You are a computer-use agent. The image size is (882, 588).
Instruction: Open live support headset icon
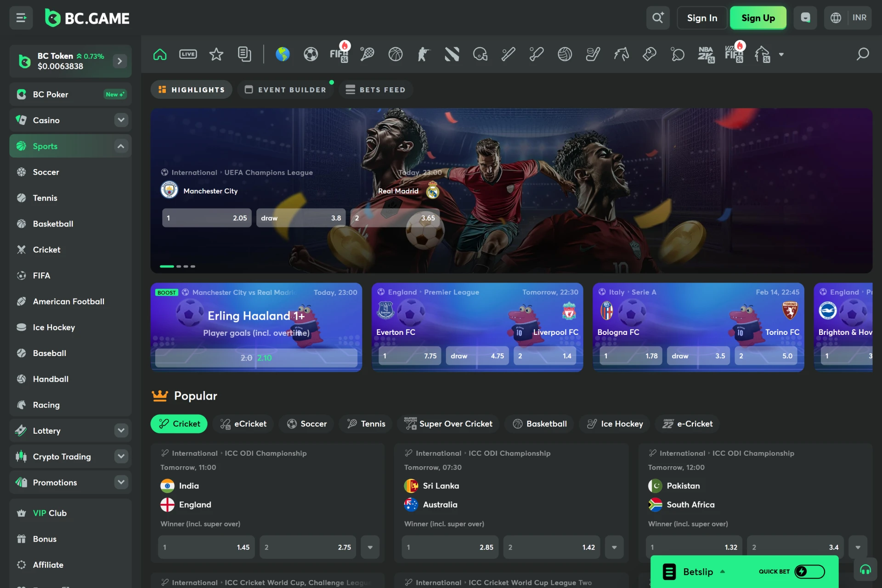[x=865, y=570]
